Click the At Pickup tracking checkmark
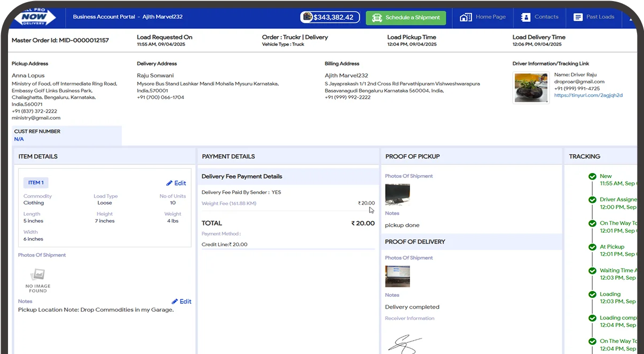This screenshot has height=354, width=644. pyautogui.click(x=592, y=247)
